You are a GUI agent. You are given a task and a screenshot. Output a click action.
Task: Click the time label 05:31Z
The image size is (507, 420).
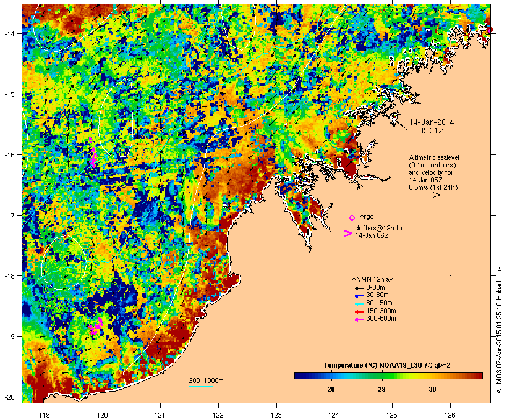coord(432,131)
